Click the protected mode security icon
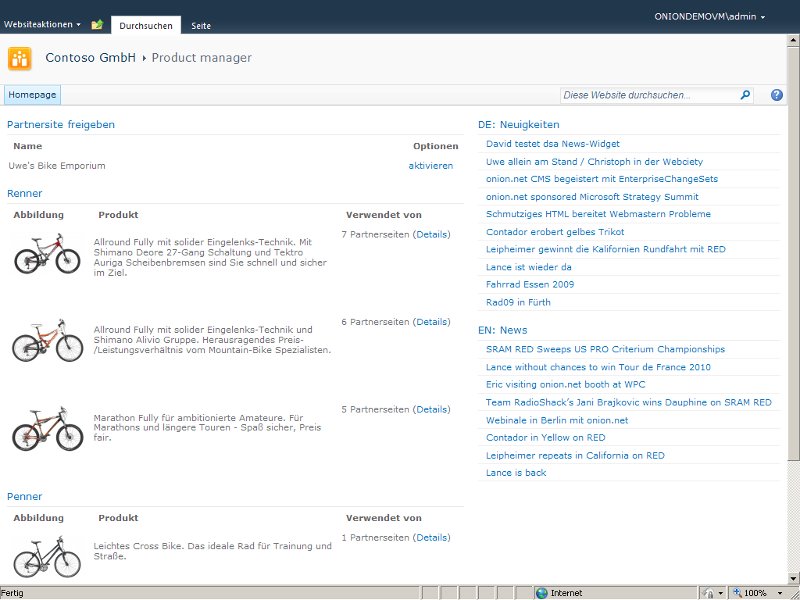Image resolution: width=800 pixels, height=600 pixels. [708, 592]
